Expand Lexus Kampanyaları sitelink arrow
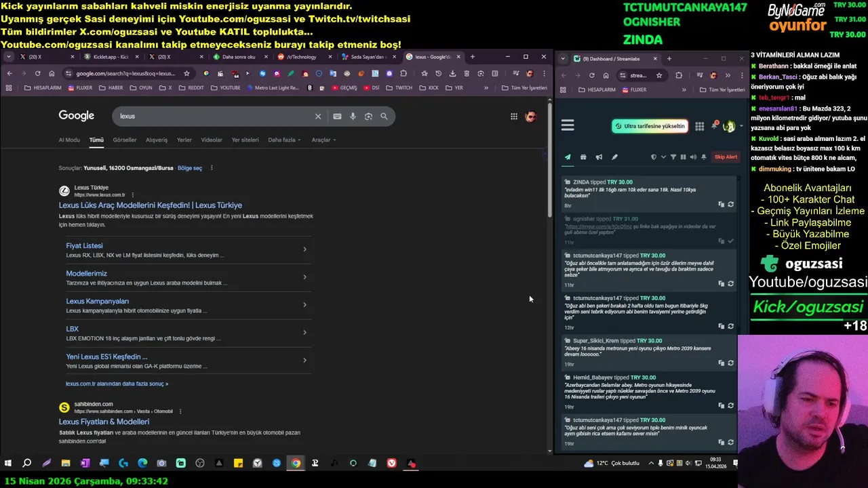Viewport: 868px width, 488px height. pos(304,305)
